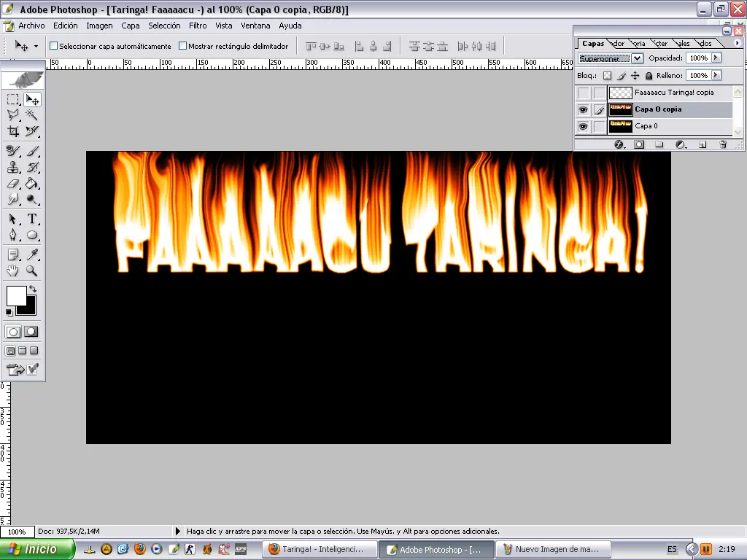Image resolution: width=747 pixels, height=560 pixels.
Task: Create new layer set folder icon
Action: (659, 144)
